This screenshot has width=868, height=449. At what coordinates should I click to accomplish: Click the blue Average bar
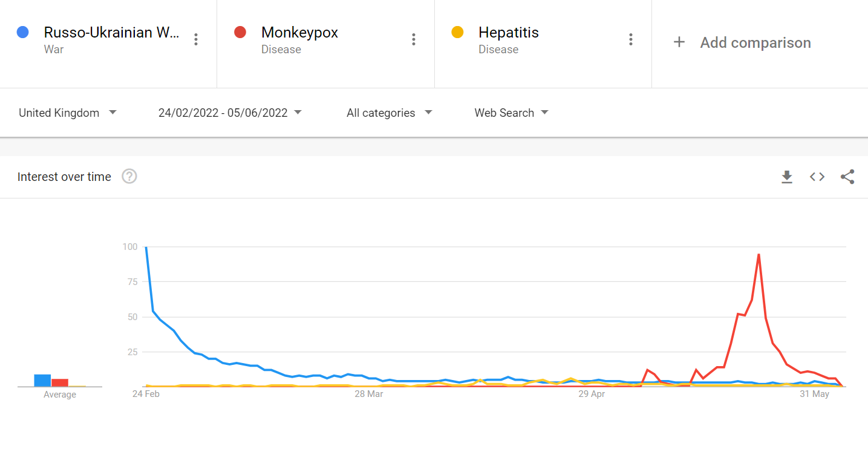[x=42, y=381]
